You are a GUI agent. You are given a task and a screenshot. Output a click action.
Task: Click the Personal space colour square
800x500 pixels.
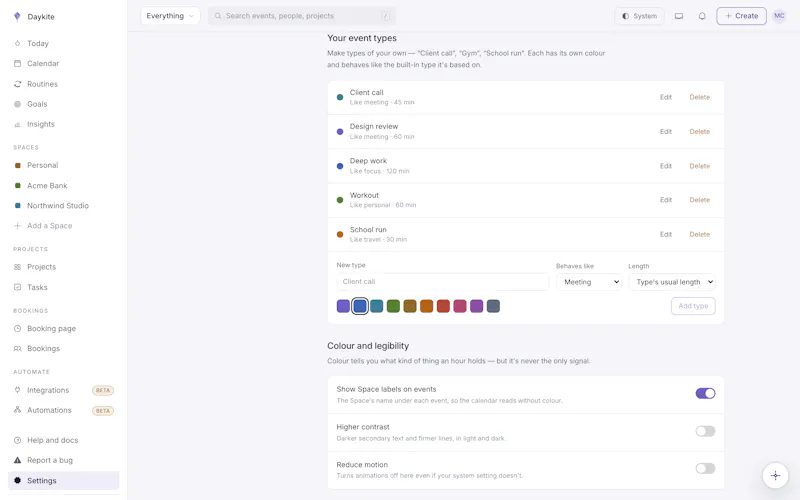(x=17, y=165)
